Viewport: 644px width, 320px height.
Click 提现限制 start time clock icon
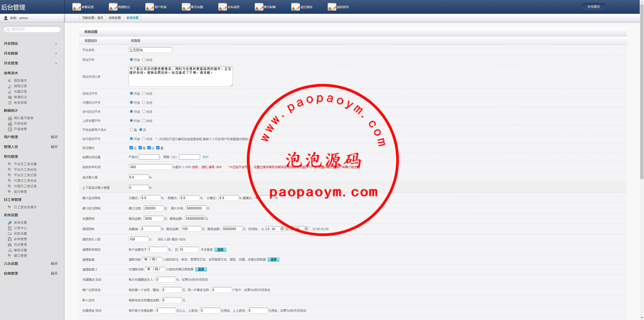[282, 229]
